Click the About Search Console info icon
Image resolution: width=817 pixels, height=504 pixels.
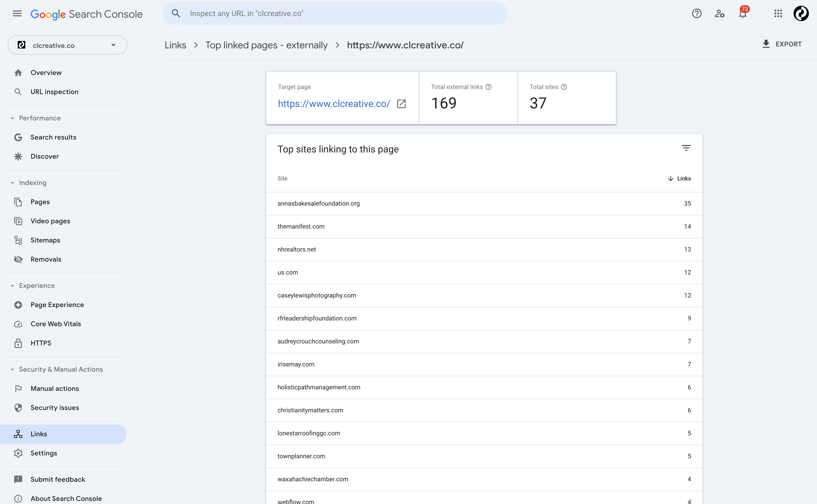click(x=18, y=499)
